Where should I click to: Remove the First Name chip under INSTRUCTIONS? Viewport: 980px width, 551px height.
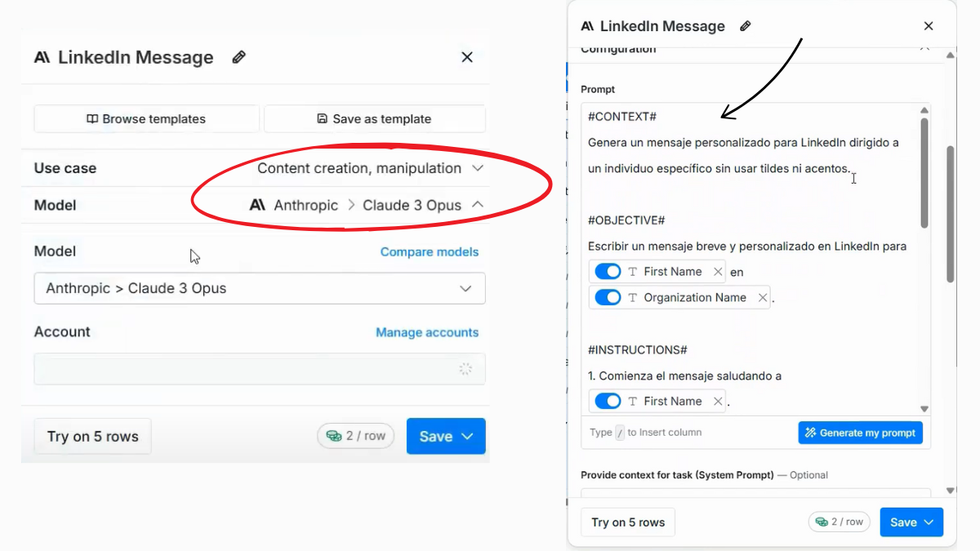click(718, 401)
